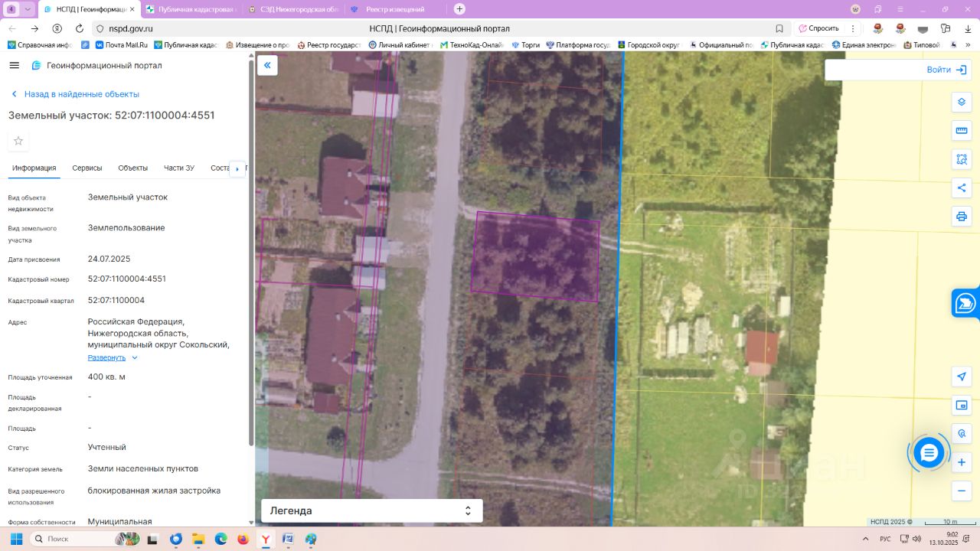980x551 pixels.
Task: Open the Личный кабинет bookmark
Action: 400,45
